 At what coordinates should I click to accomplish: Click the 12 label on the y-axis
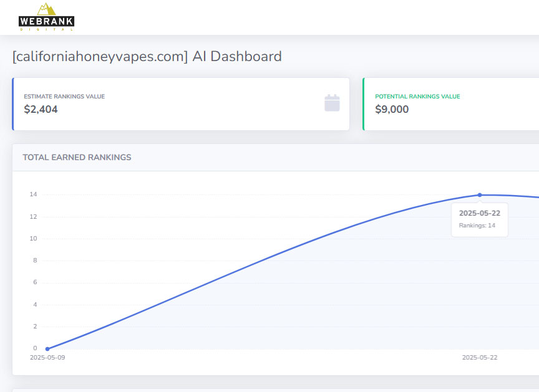33,217
